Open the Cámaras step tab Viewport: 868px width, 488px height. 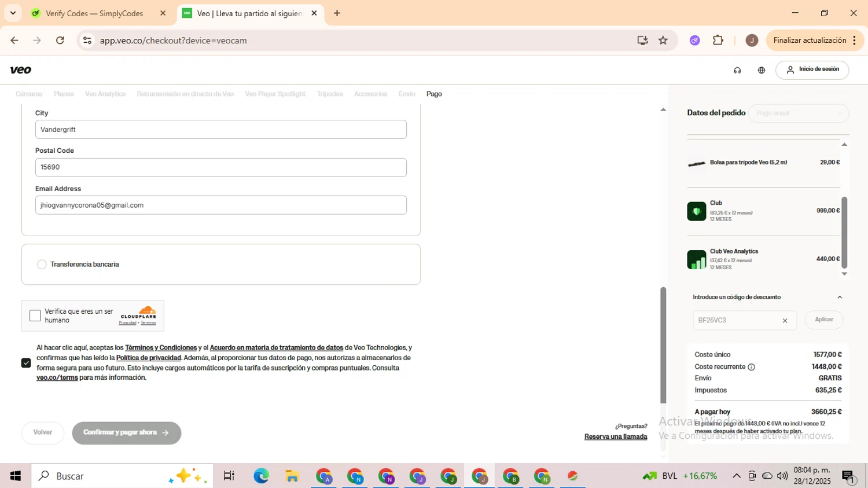(x=29, y=94)
